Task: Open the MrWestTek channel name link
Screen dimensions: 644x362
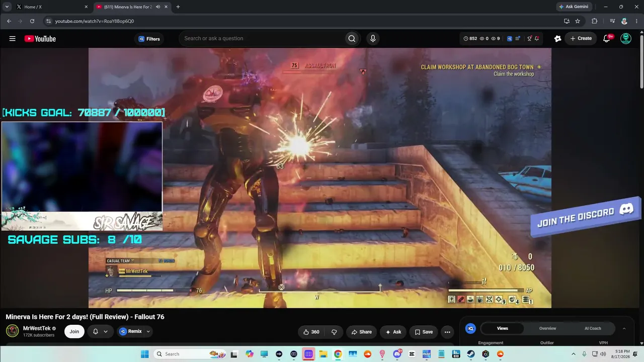Action: point(37,328)
